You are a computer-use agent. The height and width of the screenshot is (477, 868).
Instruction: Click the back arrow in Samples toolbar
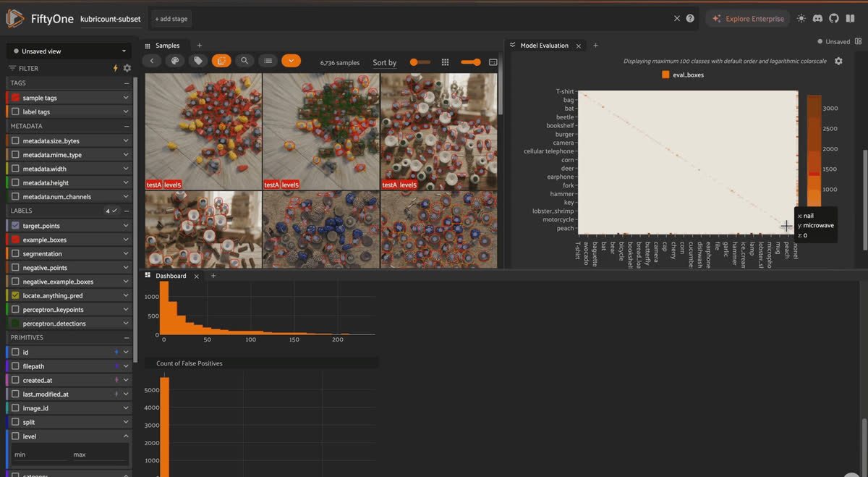(151, 62)
